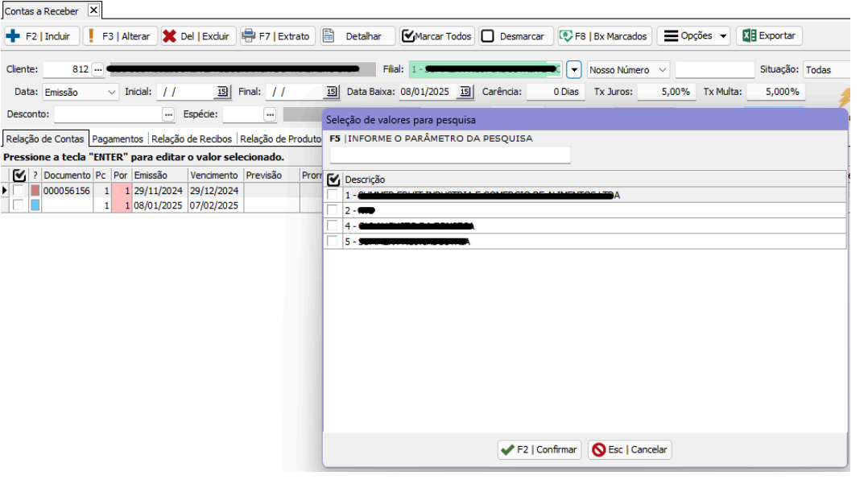The width and height of the screenshot is (868, 488).
Task: Click the Esc Cancelar button
Action: pyautogui.click(x=630, y=450)
